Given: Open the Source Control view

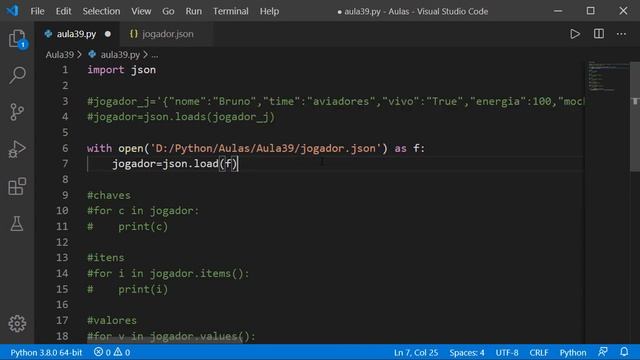Looking at the screenshot, I should pos(17,112).
